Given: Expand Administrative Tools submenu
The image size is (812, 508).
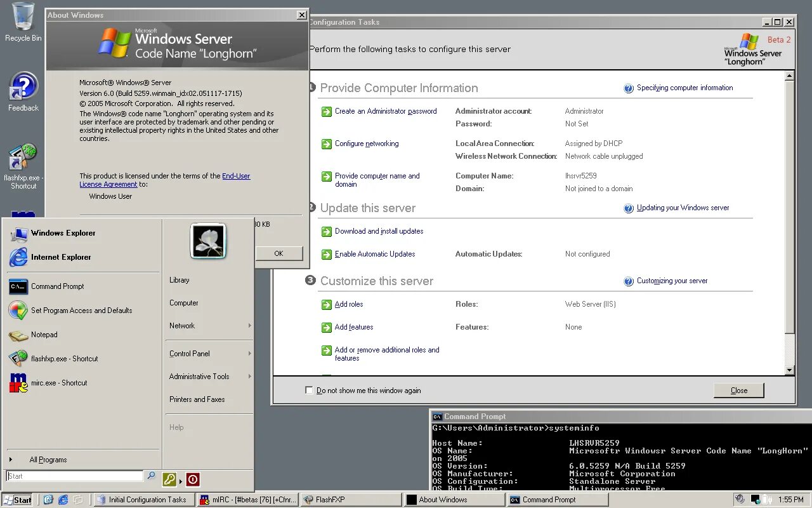Looking at the screenshot, I should pos(199,376).
